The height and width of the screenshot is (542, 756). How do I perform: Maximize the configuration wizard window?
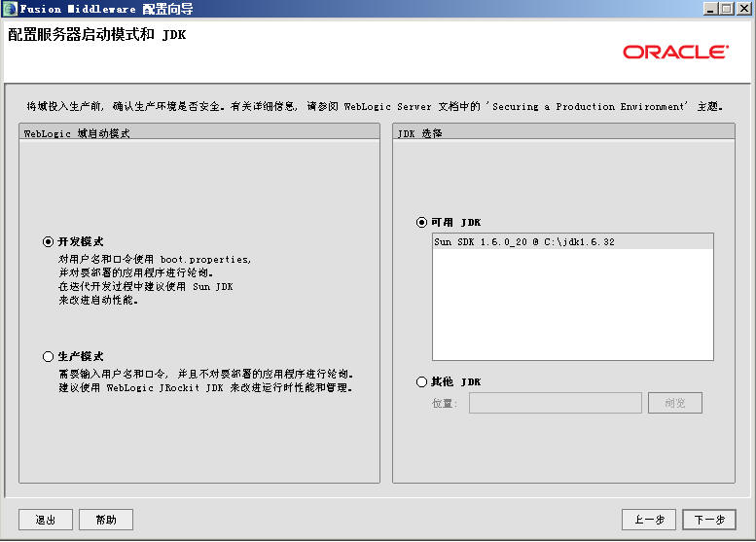coord(727,9)
